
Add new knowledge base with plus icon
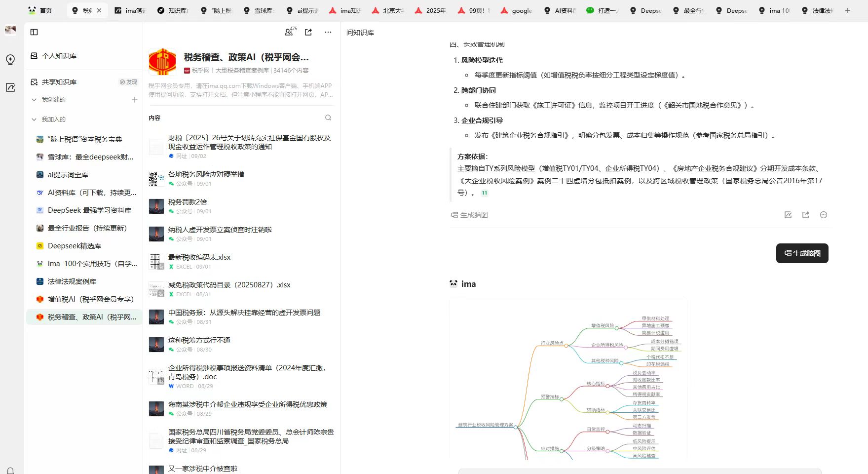(134, 100)
